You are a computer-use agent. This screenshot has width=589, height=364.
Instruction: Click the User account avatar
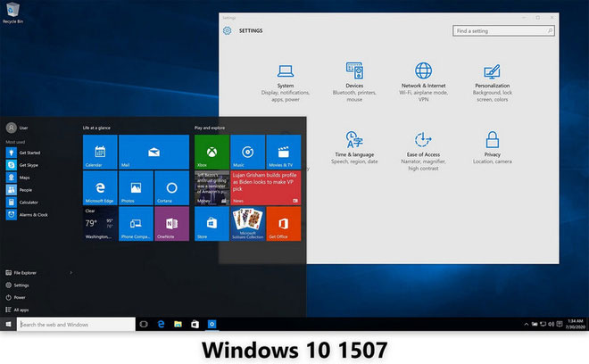(12, 128)
